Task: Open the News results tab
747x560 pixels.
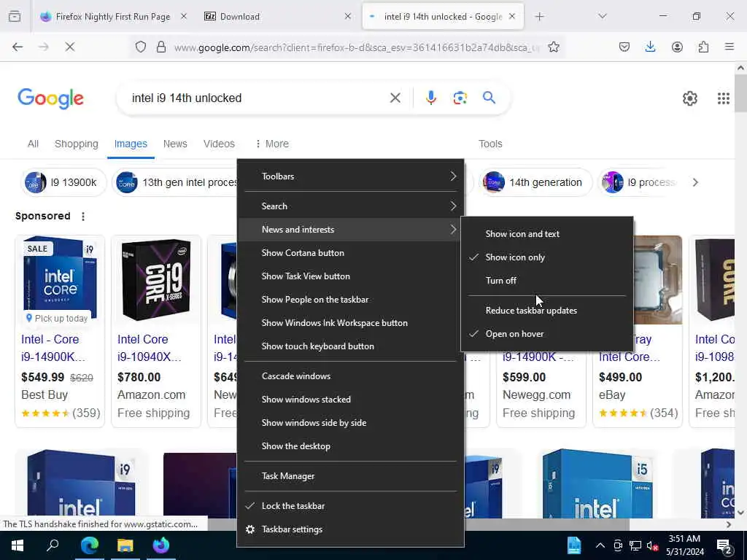Action: point(175,144)
